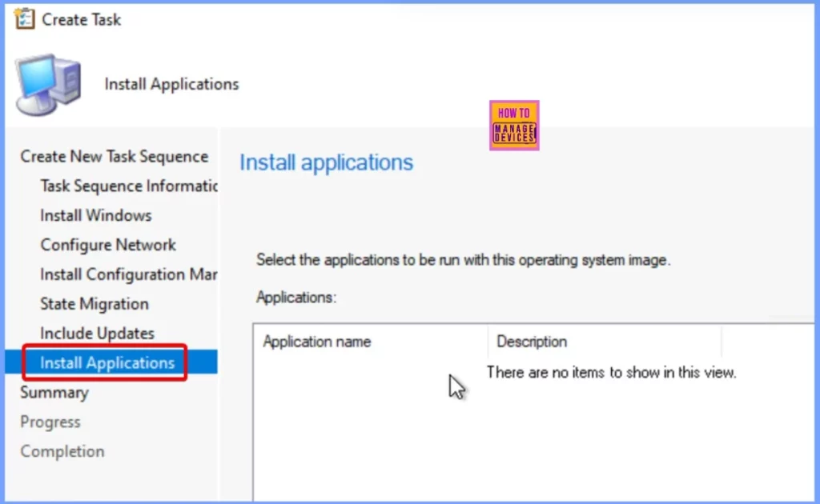The height and width of the screenshot is (504, 820).
Task: Click the Create Task window title icon
Action: 24,19
